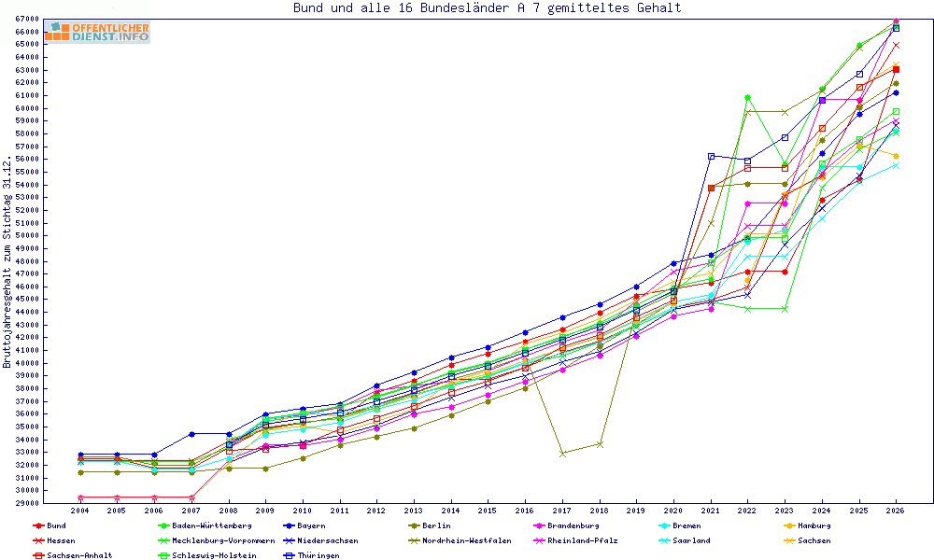Click the Berlin legend label

[x=436, y=526]
